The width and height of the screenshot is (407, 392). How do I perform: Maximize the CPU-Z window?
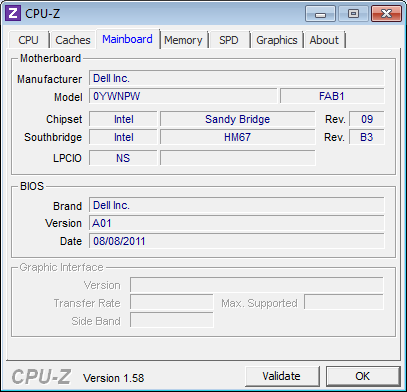click(x=353, y=14)
